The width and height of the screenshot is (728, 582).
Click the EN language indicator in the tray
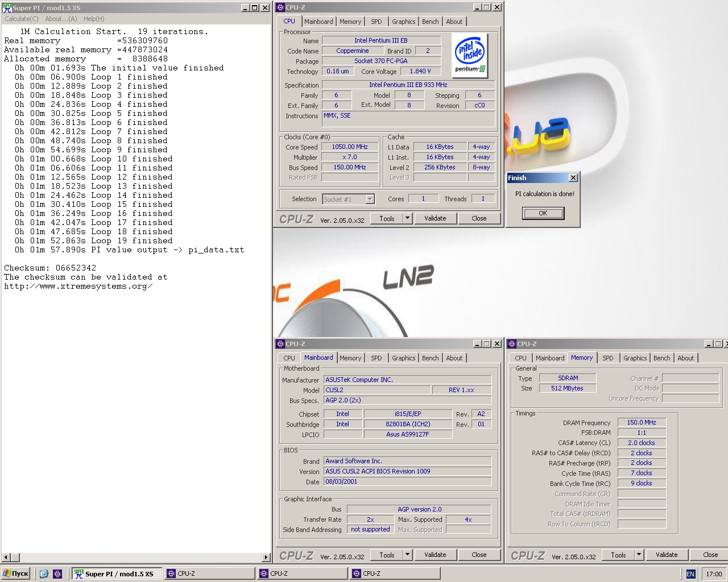(x=690, y=574)
